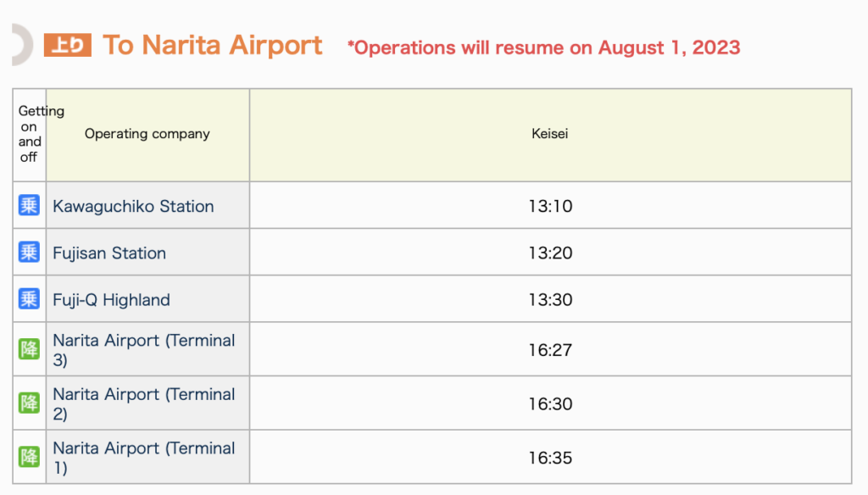The image size is (868, 495).
Task: Click the operations resume August 1 notice
Action: 543,47
